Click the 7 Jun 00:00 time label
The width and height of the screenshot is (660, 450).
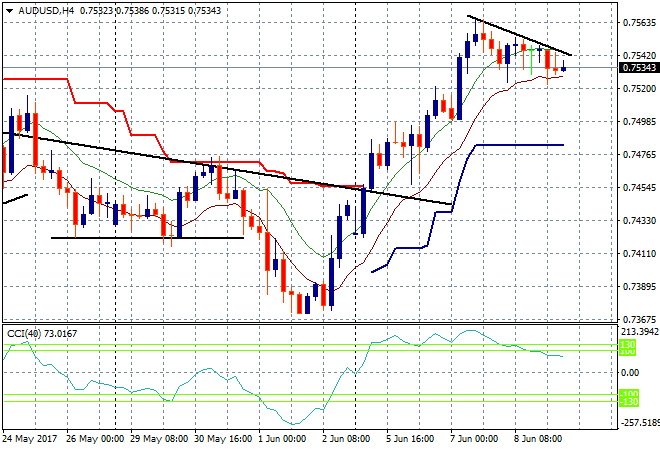pos(474,439)
